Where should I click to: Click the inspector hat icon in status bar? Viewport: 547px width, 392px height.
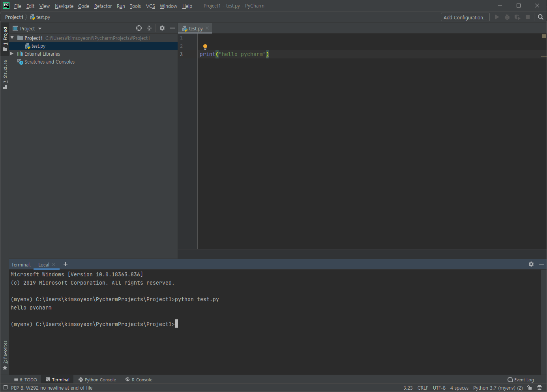(540, 388)
